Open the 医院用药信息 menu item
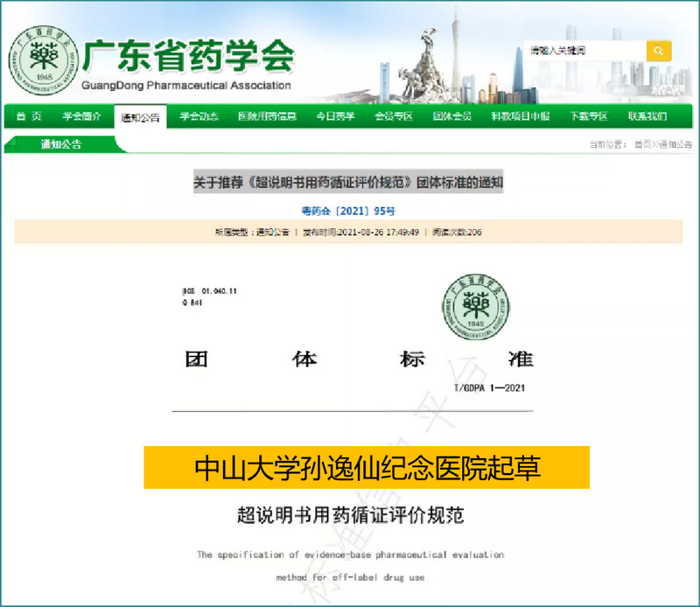700x607 pixels. 267,116
